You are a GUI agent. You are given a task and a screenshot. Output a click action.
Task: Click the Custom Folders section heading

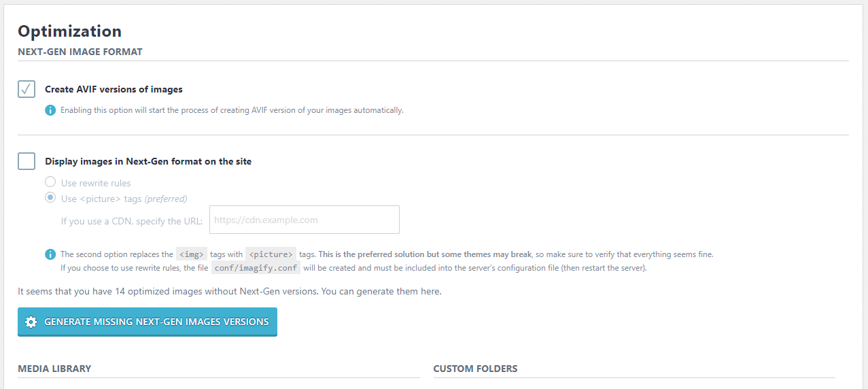[475, 369]
